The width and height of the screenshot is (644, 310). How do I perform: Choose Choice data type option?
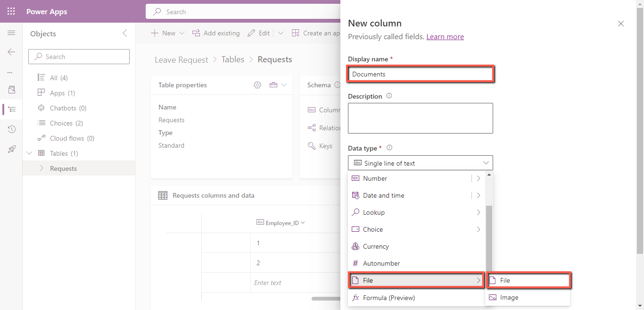tap(416, 229)
